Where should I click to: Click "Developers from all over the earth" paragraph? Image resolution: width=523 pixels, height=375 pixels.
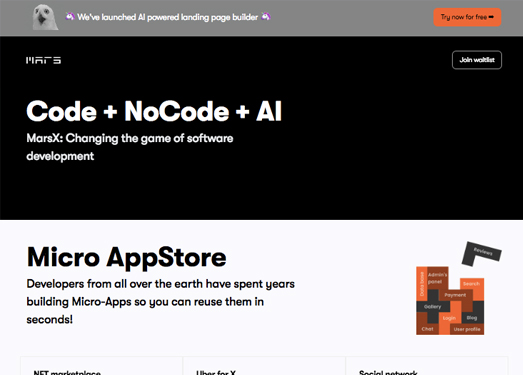coord(160,302)
